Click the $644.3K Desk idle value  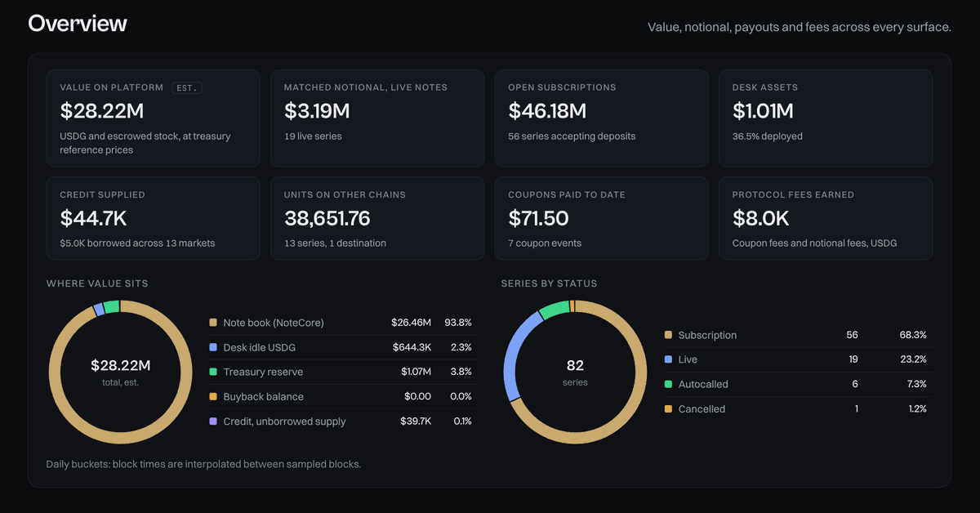coord(411,347)
